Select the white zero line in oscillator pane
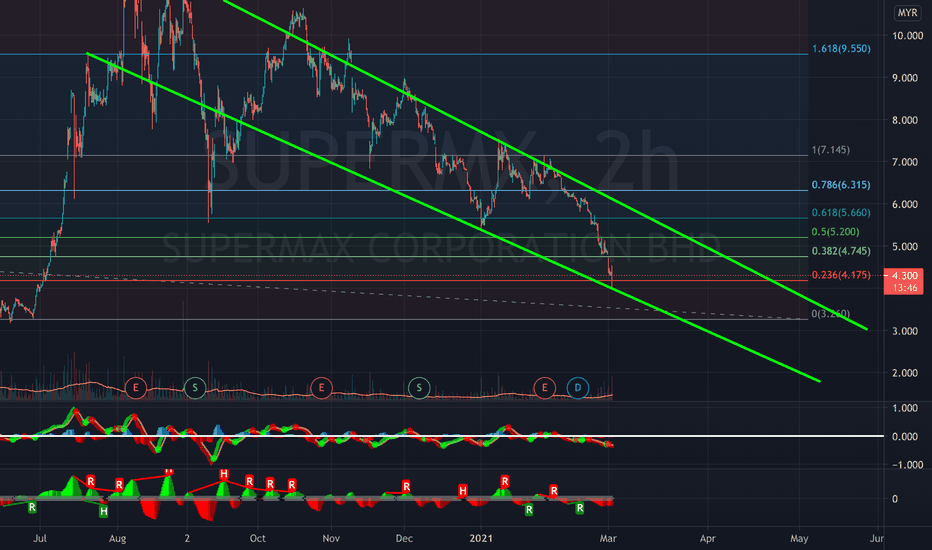 442,436
